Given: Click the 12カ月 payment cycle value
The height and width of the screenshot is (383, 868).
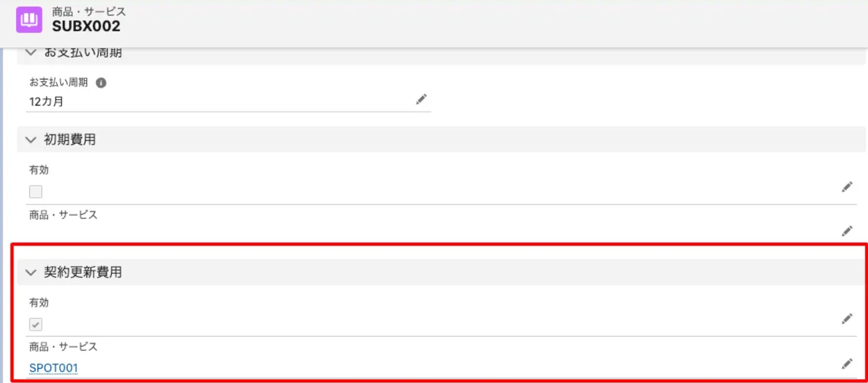Looking at the screenshot, I should 46,102.
